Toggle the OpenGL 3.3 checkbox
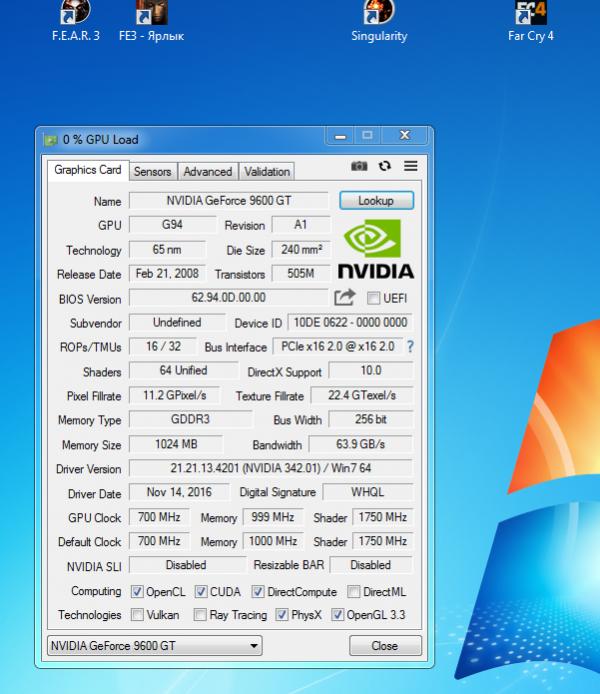 click(x=337, y=615)
